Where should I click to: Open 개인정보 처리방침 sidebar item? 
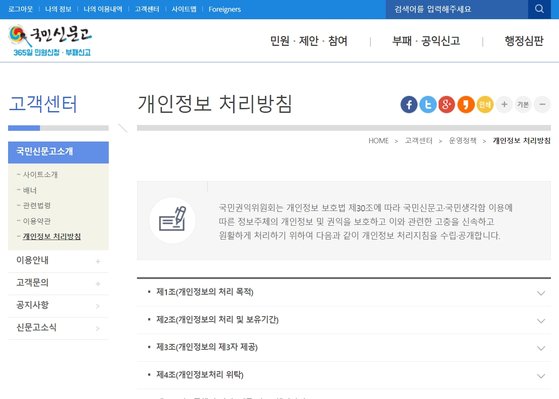point(52,236)
